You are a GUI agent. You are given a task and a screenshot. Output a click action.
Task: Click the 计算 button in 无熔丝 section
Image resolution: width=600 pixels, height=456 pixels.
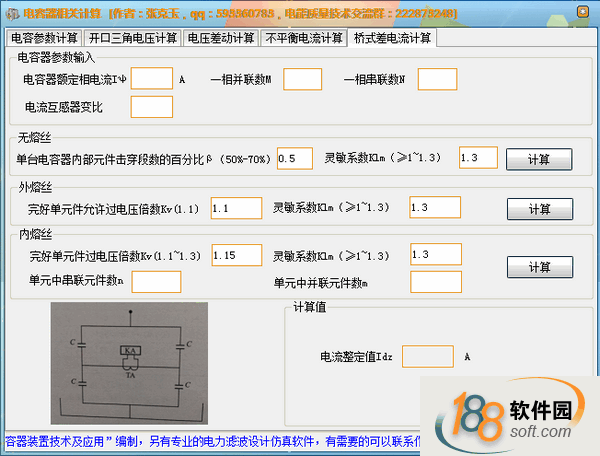point(539,159)
